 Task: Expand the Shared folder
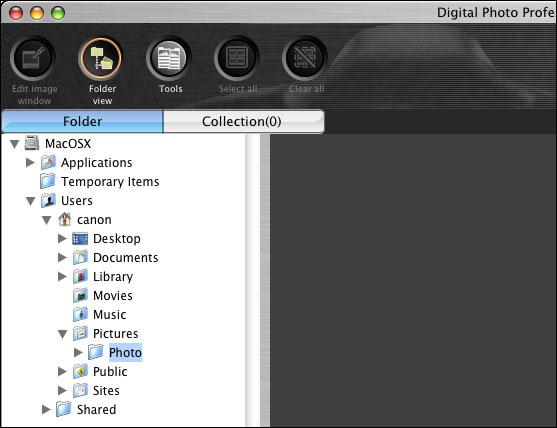click(46, 409)
